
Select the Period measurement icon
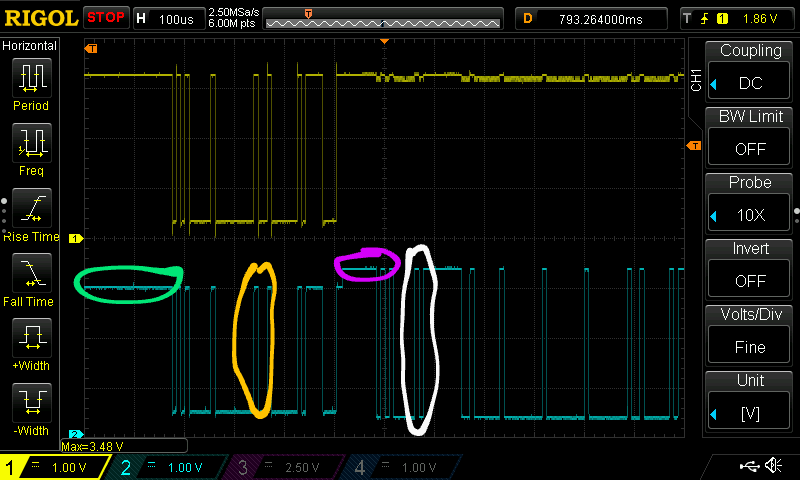(31, 78)
